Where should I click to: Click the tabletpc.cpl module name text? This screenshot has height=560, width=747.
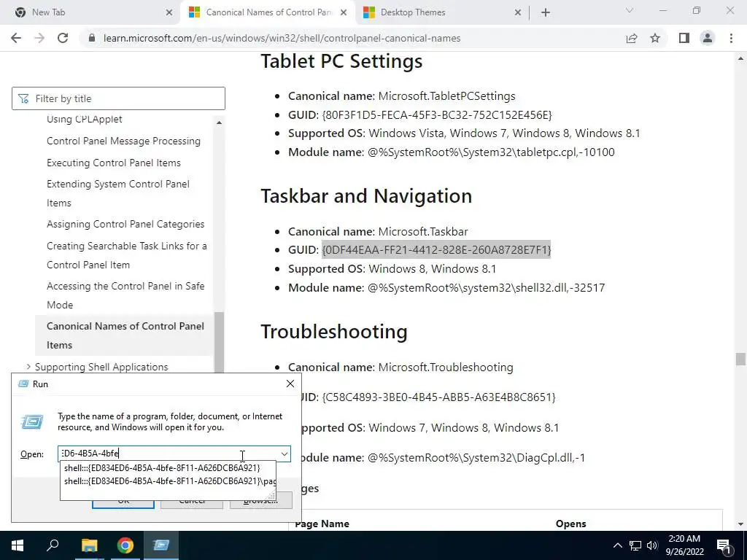[x=491, y=152]
